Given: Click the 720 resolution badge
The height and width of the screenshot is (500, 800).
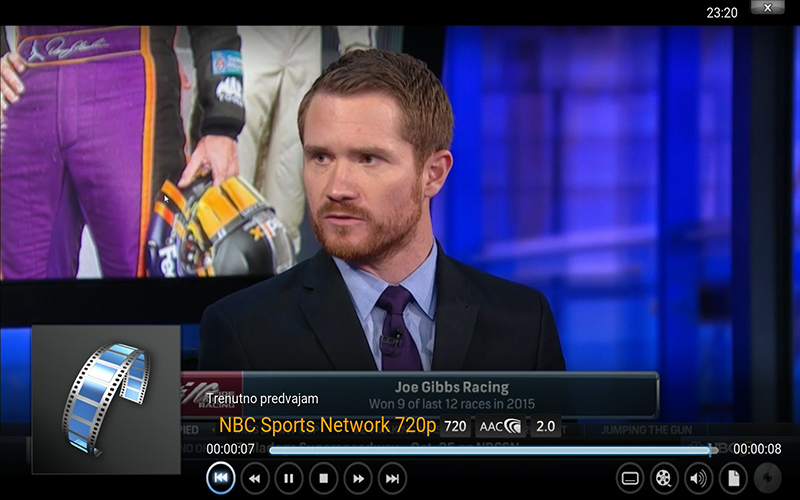Looking at the screenshot, I should 455,427.
